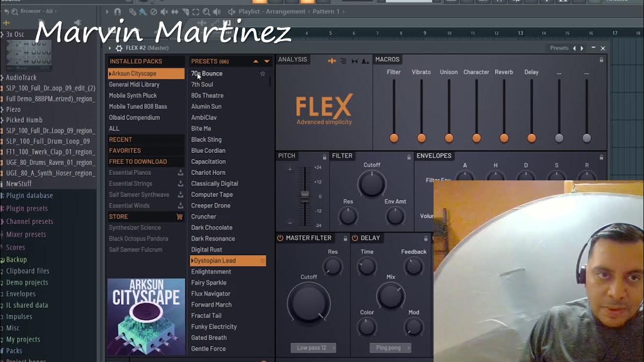Expand the Plugin database folder
This screenshot has height=362, width=644.
click(x=29, y=196)
